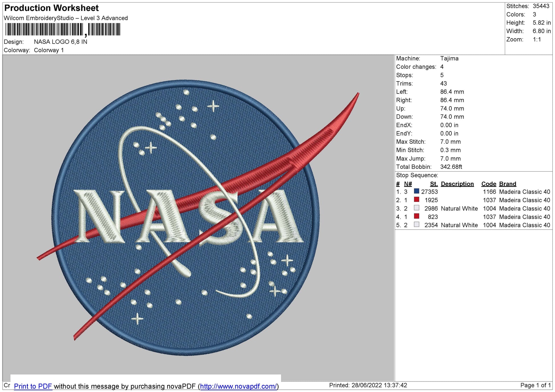This screenshot has width=555, height=392.
Task: Click the Page 1 of 1 label
Action: pos(536,384)
